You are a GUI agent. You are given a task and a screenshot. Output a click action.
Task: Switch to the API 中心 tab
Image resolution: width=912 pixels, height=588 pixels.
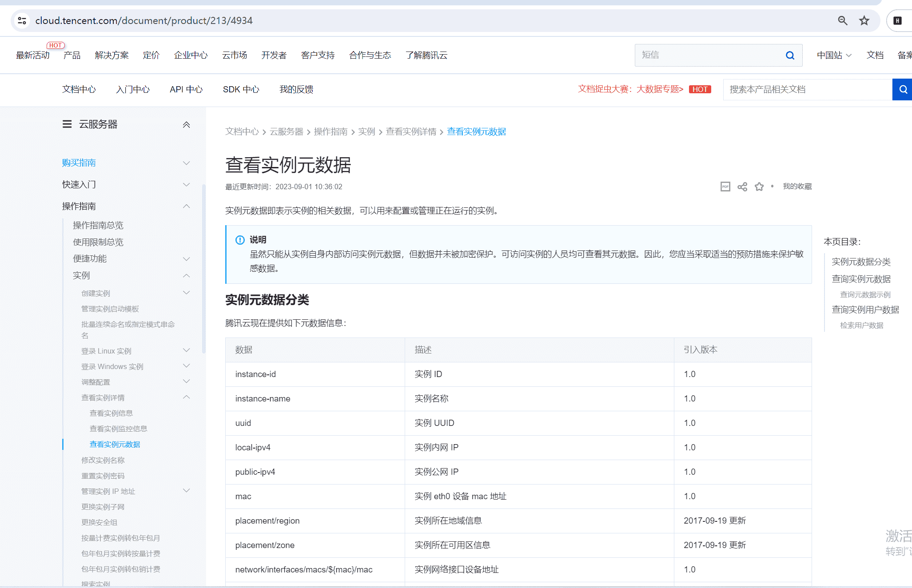tap(186, 89)
